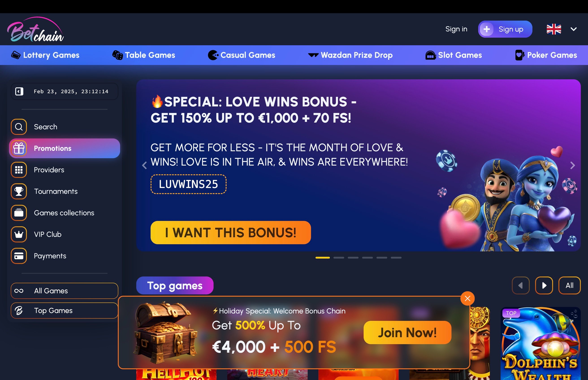This screenshot has width=588, height=380.
Task: Open Games collections stack icon
Action: click(x=19, y=213)
